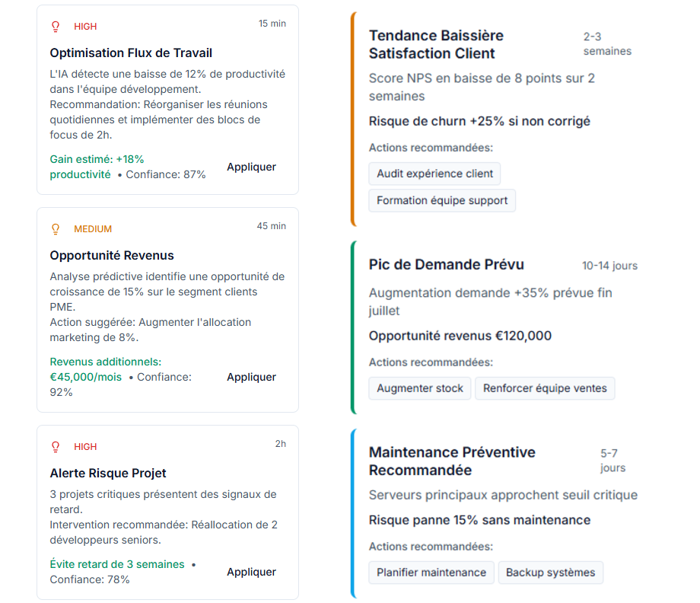Image resolution: width=700 pixels, height=603 pixels.
Task: Apply the Alerte Risque Projet intervention
Action: (x=251, y=572)
